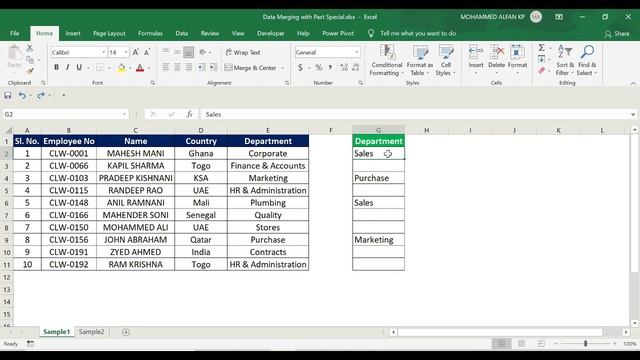Open the Calibri font name dropdown
Image resolution: width=640 pixels, height=360 pixels.
103,52
